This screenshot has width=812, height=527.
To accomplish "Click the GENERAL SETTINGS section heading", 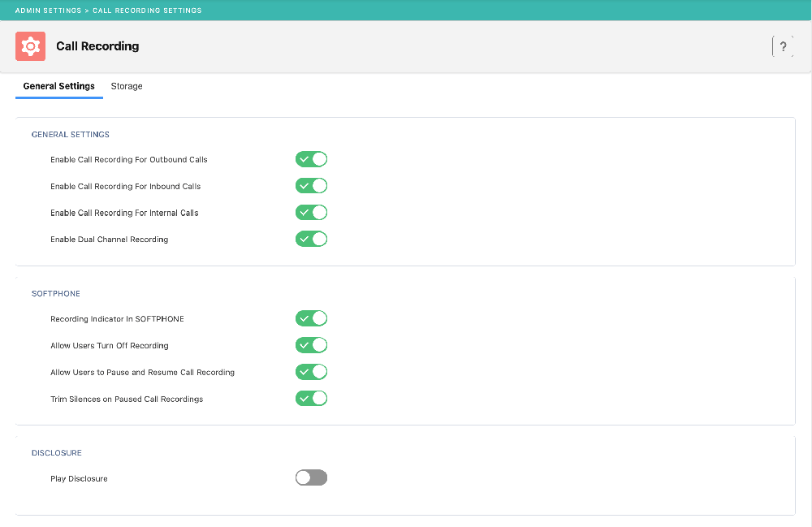I will tap(71, 135).
